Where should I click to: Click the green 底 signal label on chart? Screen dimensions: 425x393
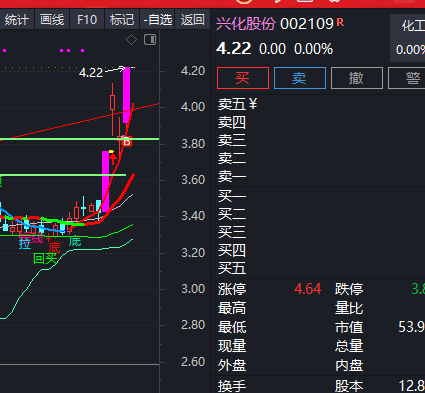click(x=75, y=241)
